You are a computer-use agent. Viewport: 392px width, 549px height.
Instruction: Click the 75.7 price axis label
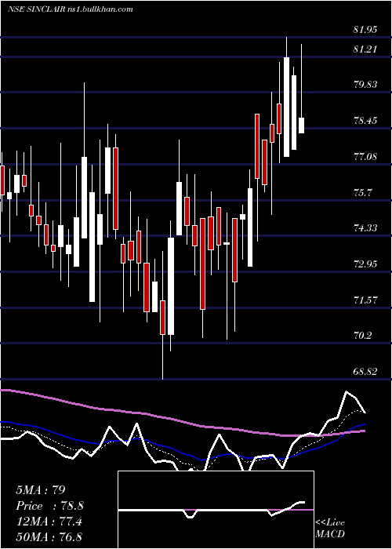(362, 193)
